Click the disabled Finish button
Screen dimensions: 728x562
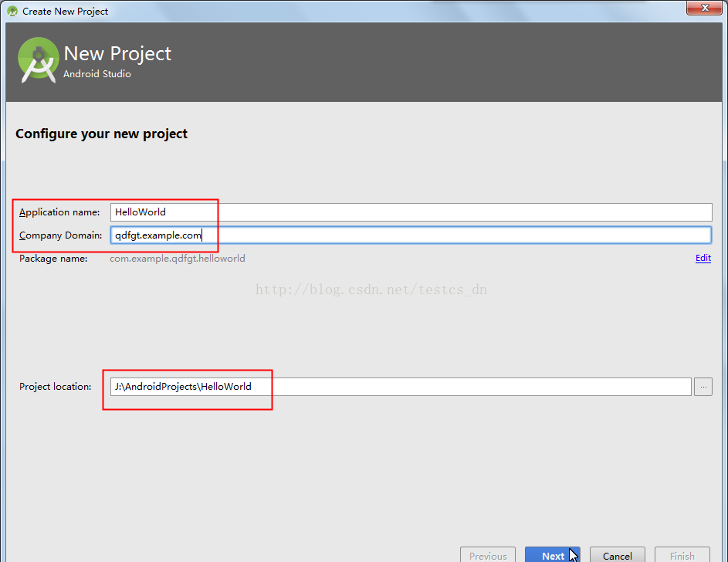[x=682, y=556]
